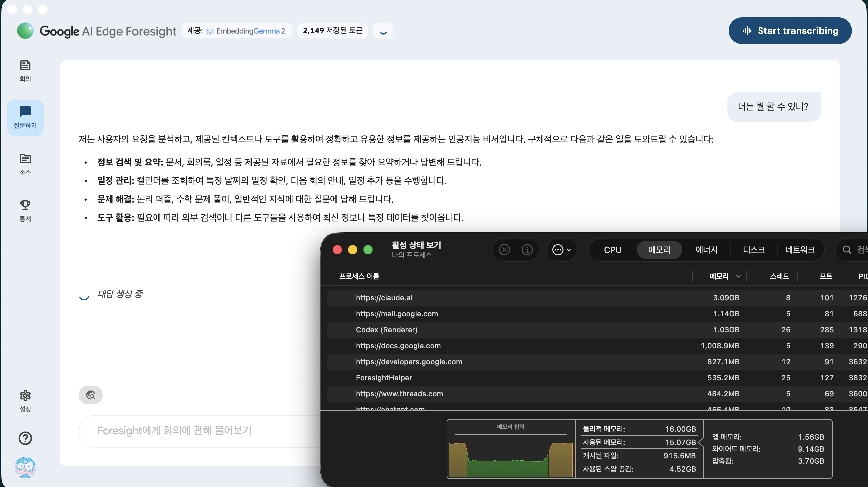Click the 3.09GB memory cell for claude.ai
868x487 pixels.
[x=726, y=298]
